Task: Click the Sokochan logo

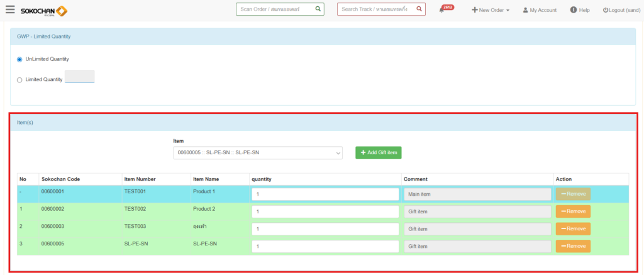Action: 44,11
